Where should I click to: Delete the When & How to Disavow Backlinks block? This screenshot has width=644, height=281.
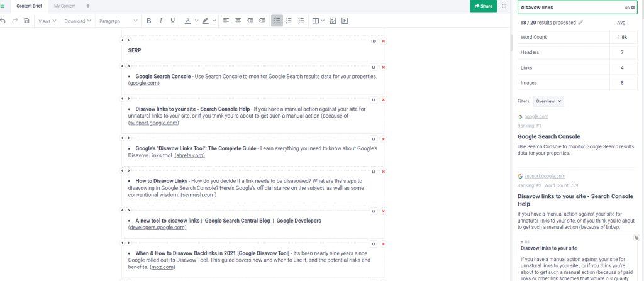[x=383, y=244]
